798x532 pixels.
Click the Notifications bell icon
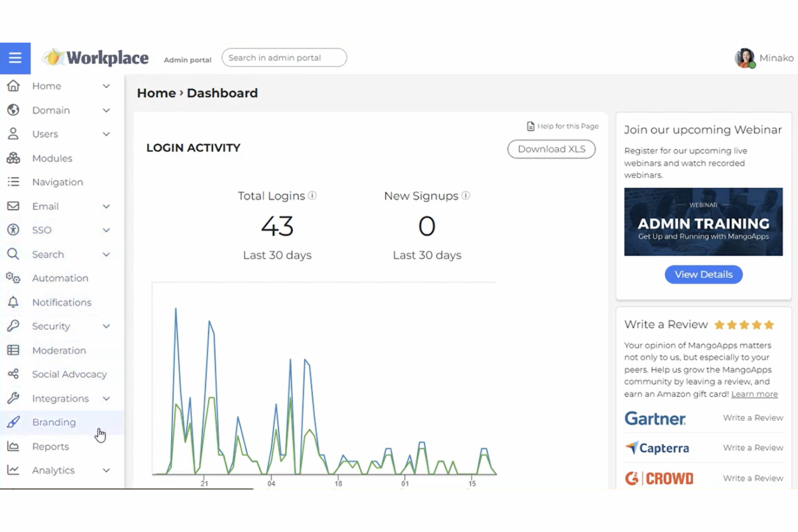coord(13,302)
